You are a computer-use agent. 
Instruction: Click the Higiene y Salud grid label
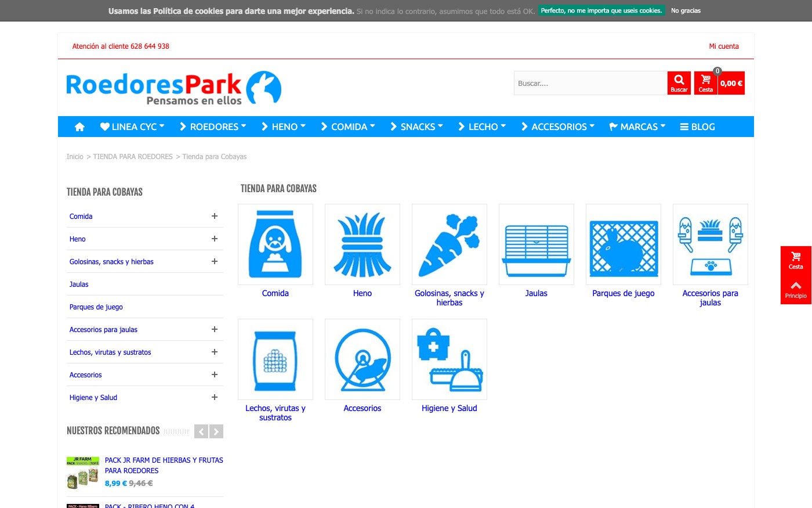click(449, 408)
